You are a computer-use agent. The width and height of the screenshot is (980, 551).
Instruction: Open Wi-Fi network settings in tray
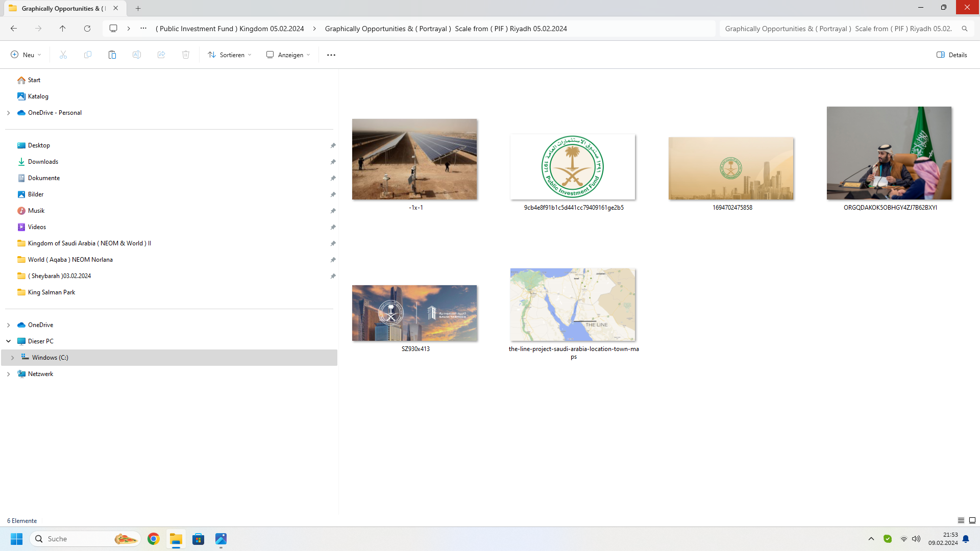tap(903, 539)
